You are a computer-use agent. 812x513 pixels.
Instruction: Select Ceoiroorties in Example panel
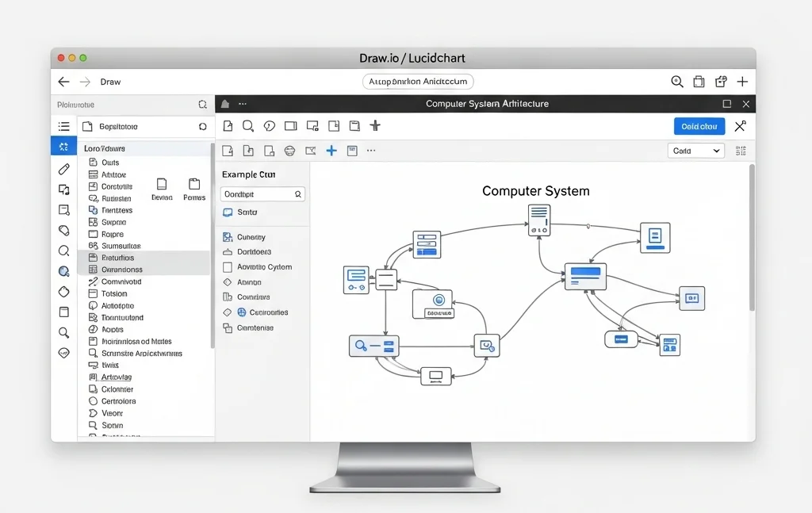tap(269, 312)
